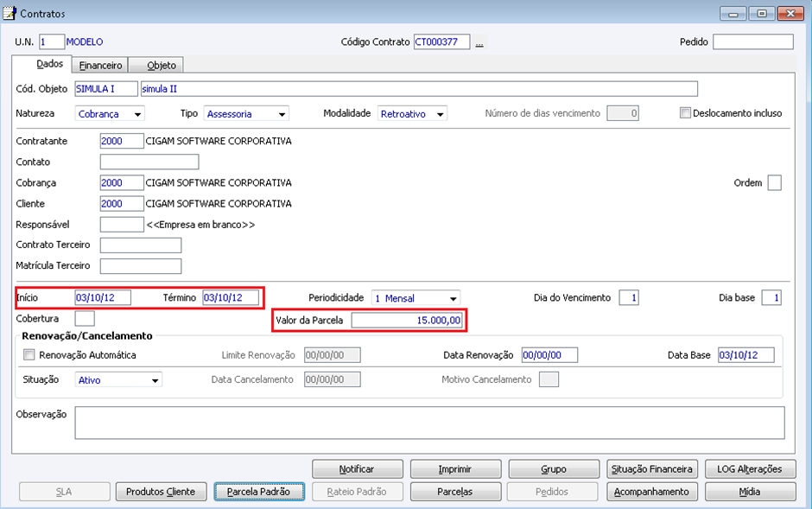Open LOG Alterações button

click(x=750, y=469)
